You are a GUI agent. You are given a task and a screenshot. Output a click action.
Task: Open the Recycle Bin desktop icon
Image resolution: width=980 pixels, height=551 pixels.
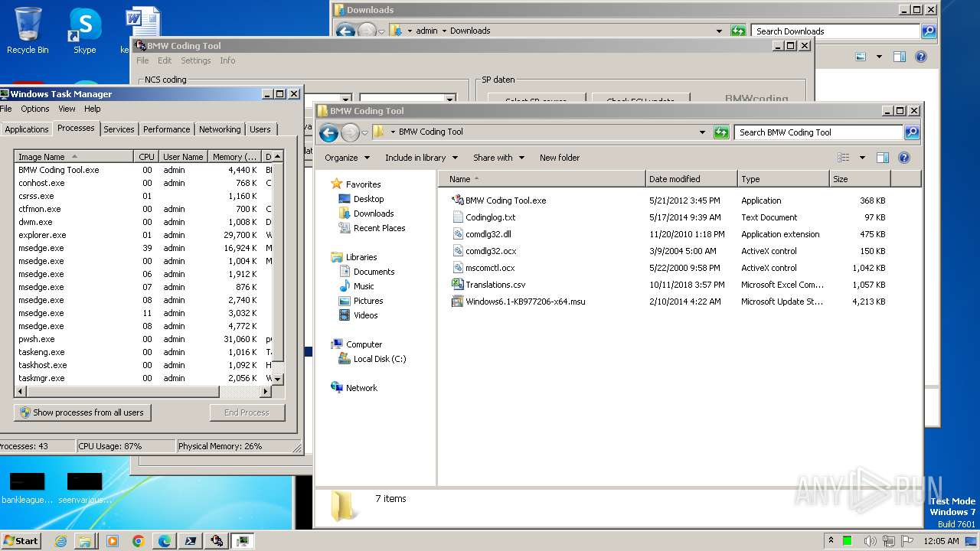click(x=28, y=31)
